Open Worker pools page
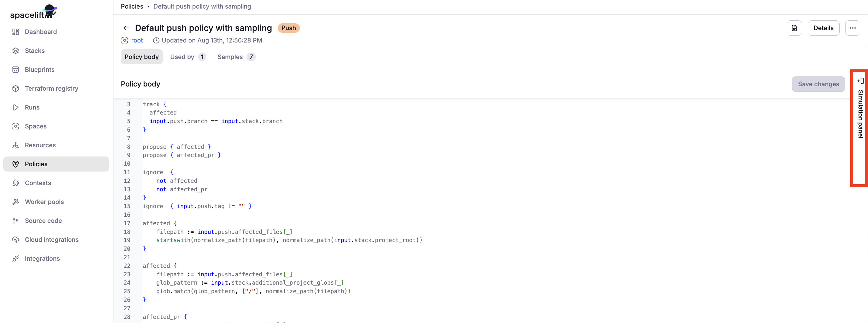868x323 pixels. click(44, 202)
